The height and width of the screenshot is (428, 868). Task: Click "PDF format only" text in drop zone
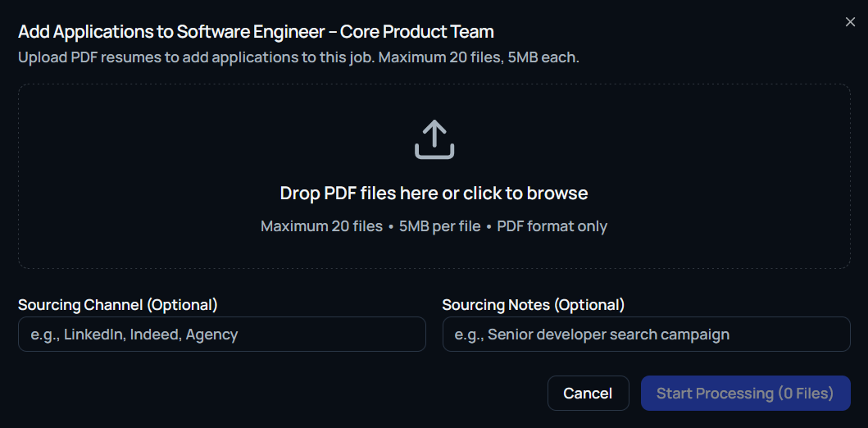pyautogui.click(x=552, y=226)
